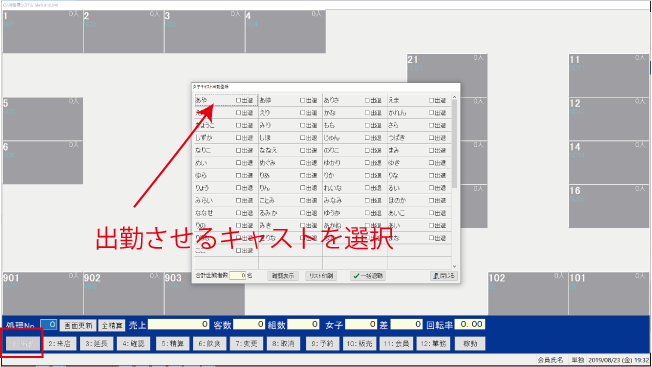The width and height of the screenshot is (652, 367).
Task: Click the リスト印刷 button
Action: click(321, 276)
